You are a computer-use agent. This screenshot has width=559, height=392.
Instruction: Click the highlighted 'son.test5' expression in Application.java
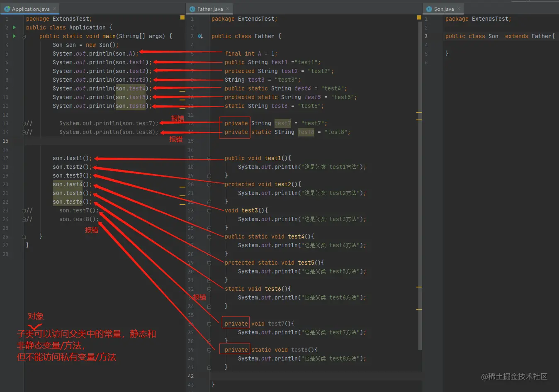coord(130,97)
